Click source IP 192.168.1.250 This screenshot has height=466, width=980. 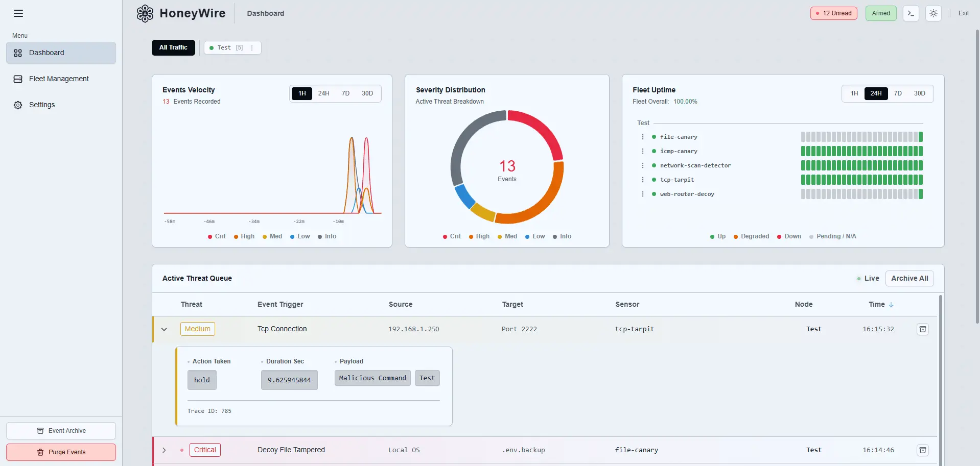414,329
